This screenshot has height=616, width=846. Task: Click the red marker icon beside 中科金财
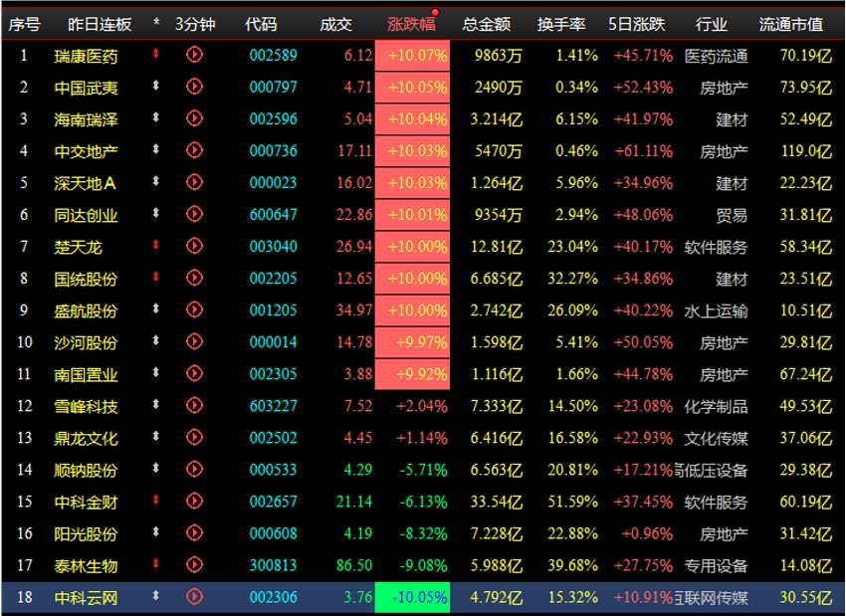click(156, 500)
